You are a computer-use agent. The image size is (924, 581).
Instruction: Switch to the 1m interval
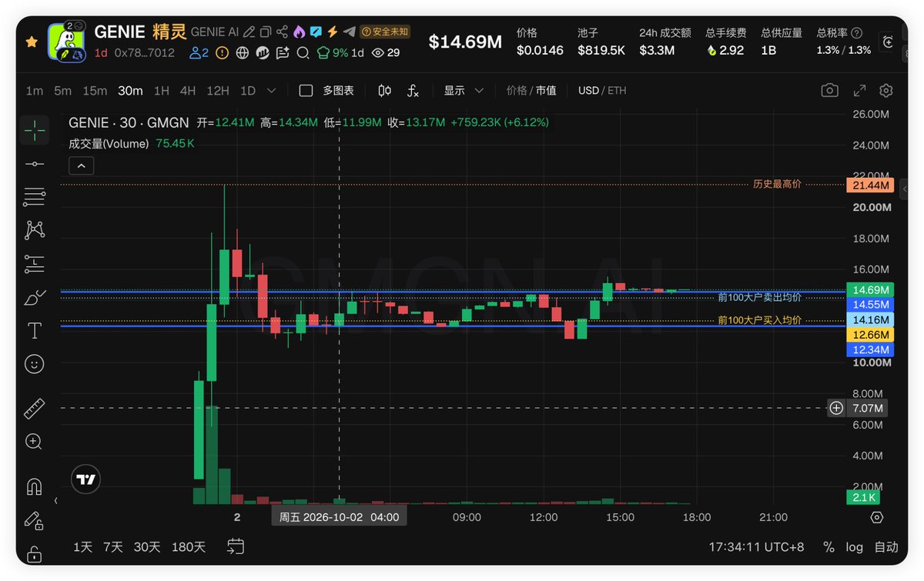pos(34,91)
